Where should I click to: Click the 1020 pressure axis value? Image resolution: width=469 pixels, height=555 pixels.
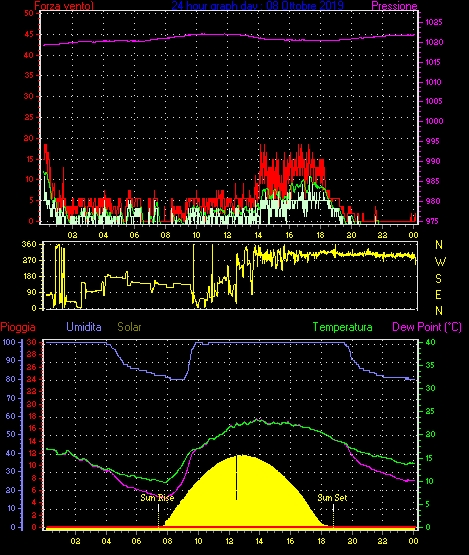coord(434,42)
